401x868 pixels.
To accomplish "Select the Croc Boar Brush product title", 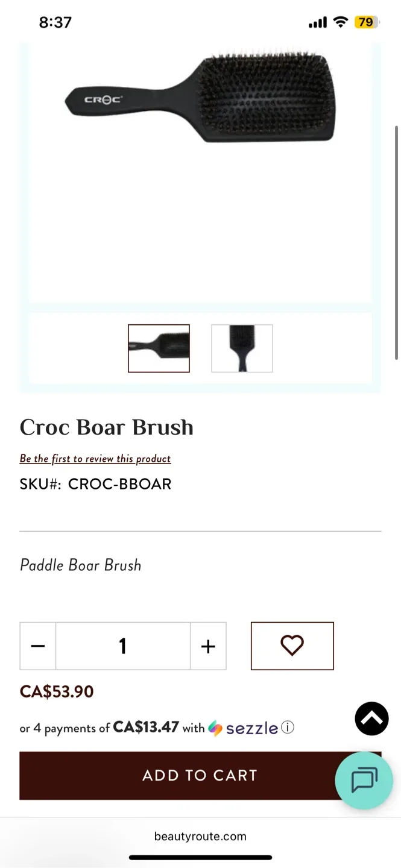I will (106, 427).
